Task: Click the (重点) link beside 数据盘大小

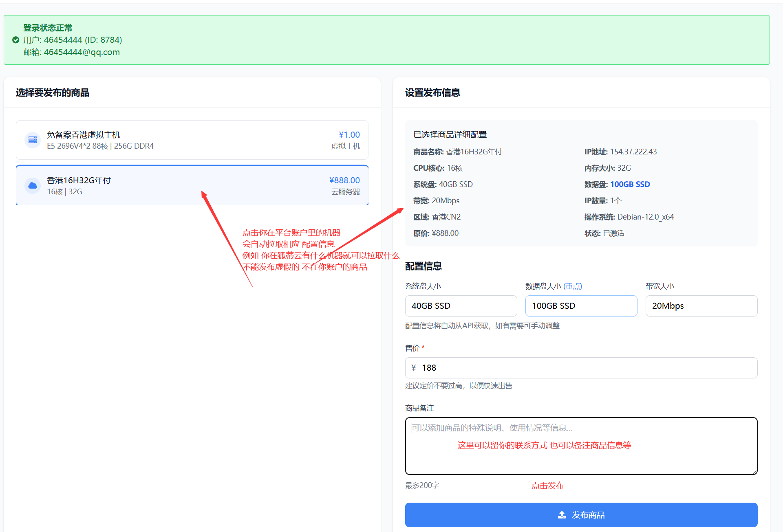Action: [x=573, y=286]
